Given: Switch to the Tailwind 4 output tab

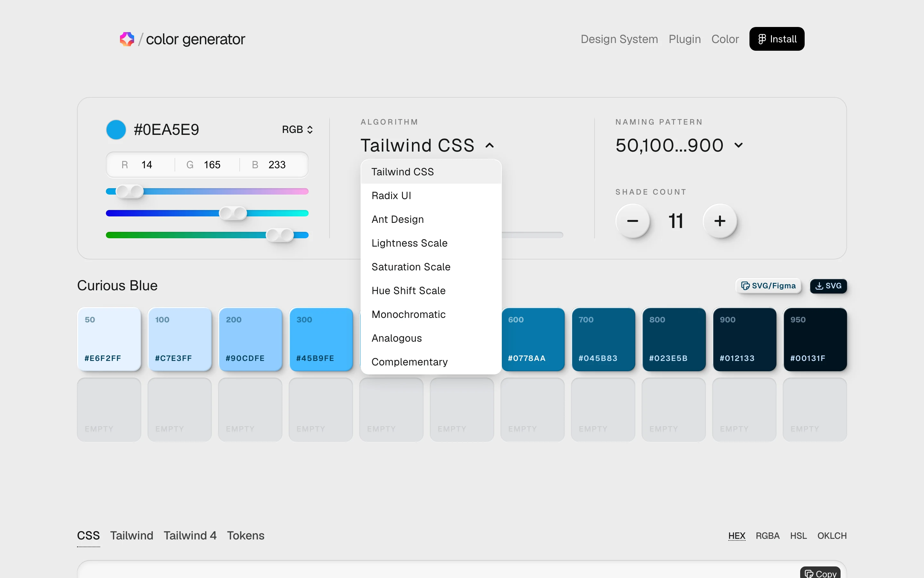Looking at the screenshot, I should click(190, 536).
